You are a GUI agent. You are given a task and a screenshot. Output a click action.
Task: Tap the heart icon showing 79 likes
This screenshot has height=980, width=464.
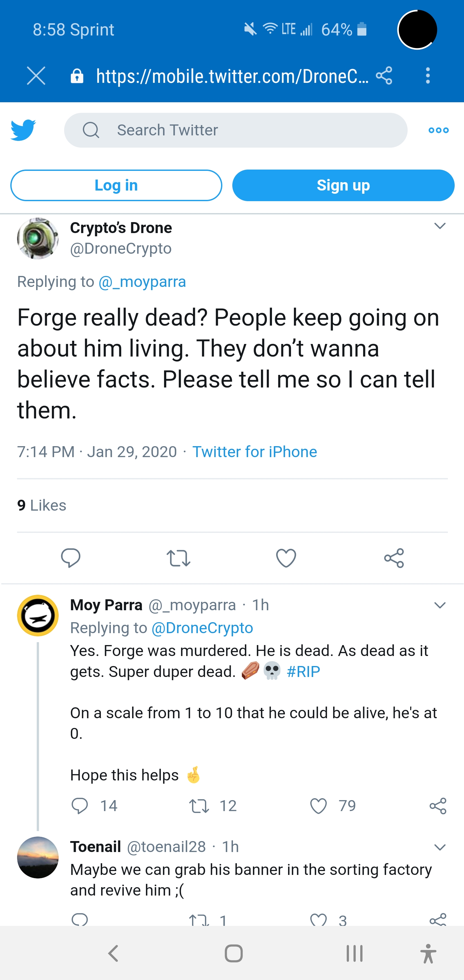(319, 805)
